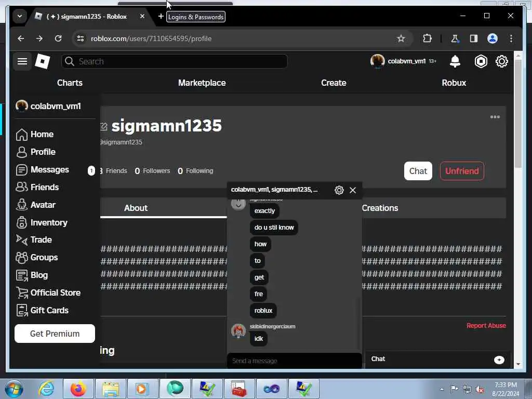The image size is (532, 399).
Task: Open chat conversation settings gear
Action: click(339, 190)
